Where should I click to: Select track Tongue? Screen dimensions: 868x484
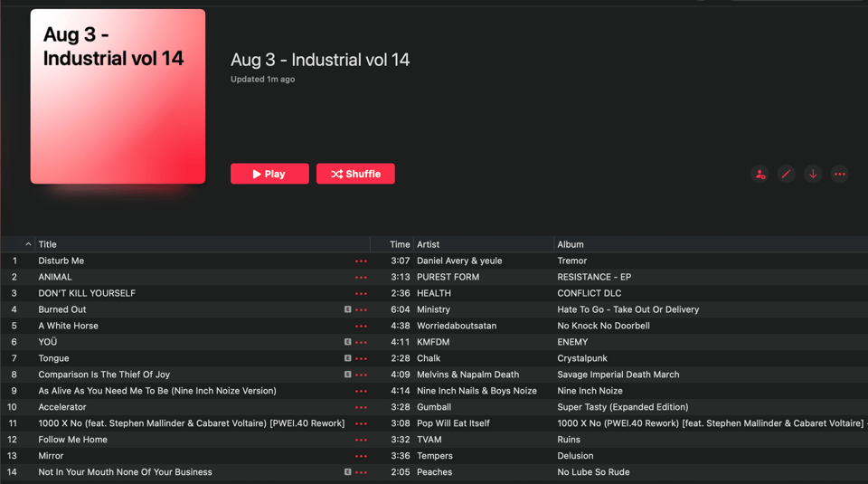[53, 358]
